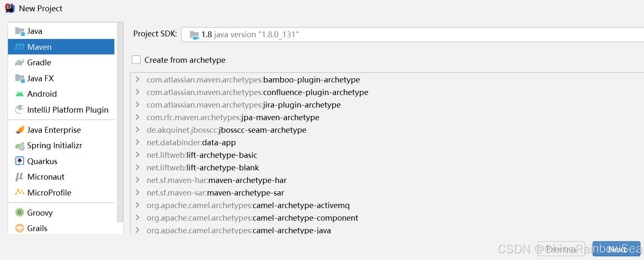Open the Project SDK dropdown
The image size is (644, 260).
coord(377,34)
